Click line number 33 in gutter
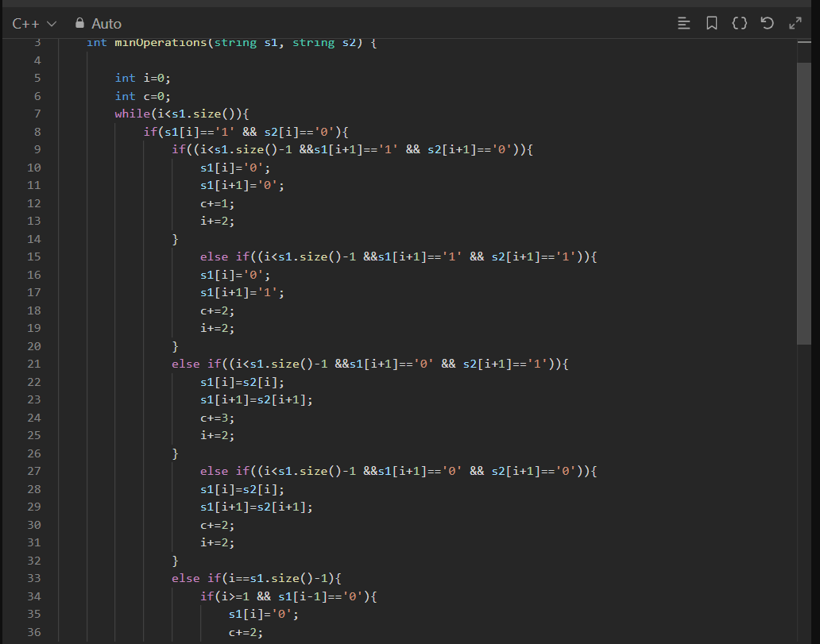 tap(34, 578)
